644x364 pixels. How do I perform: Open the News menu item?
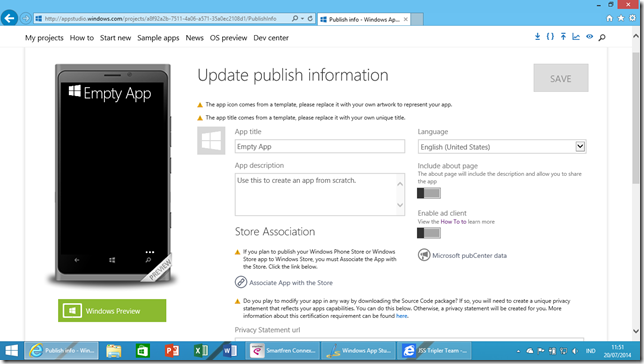[x=194, y=38]
